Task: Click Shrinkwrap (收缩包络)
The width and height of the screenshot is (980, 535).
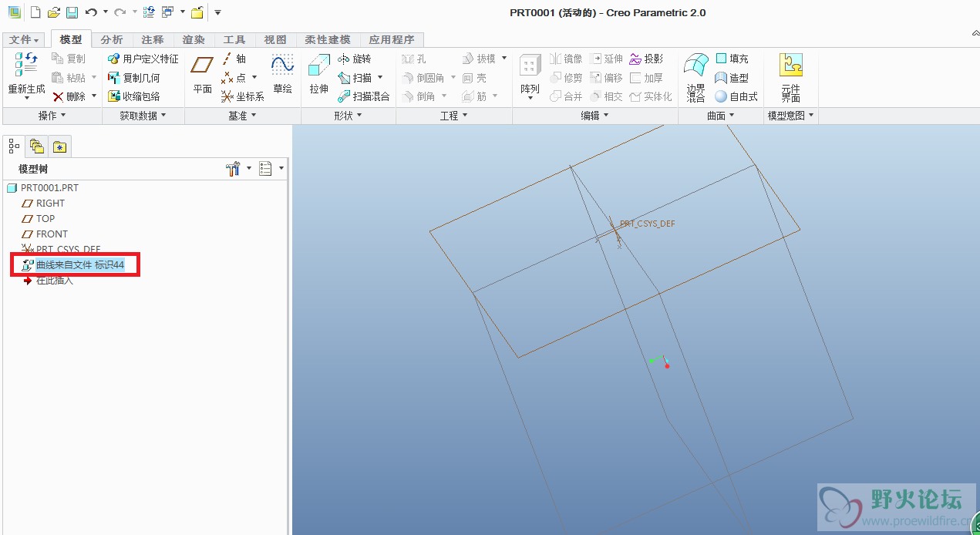Action: click(133, 96)
